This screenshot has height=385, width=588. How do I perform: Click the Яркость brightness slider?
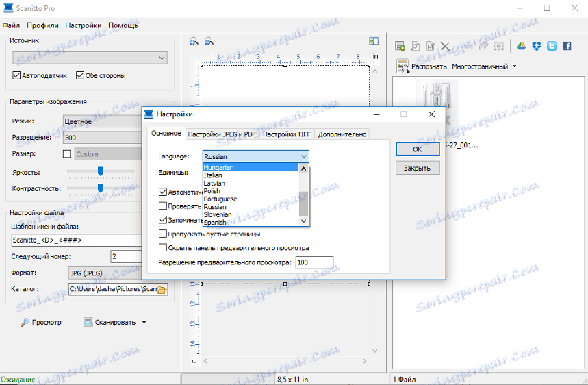tap(101, 171)
